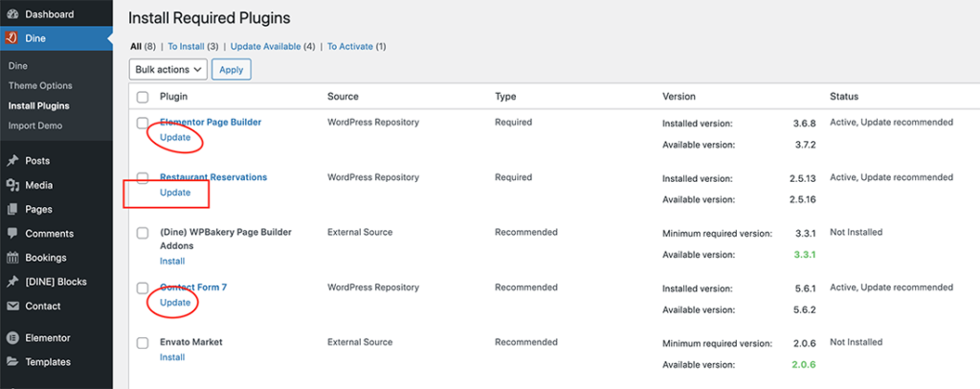980x389 pixels.
Task: Click the [DINE] Blocks pin icon
Action: click(11, 282)
